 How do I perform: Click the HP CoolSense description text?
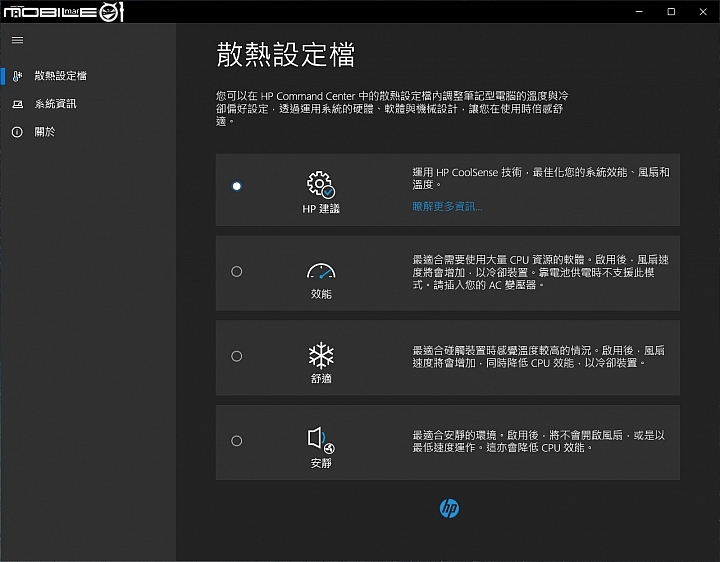tap(540, 178)
